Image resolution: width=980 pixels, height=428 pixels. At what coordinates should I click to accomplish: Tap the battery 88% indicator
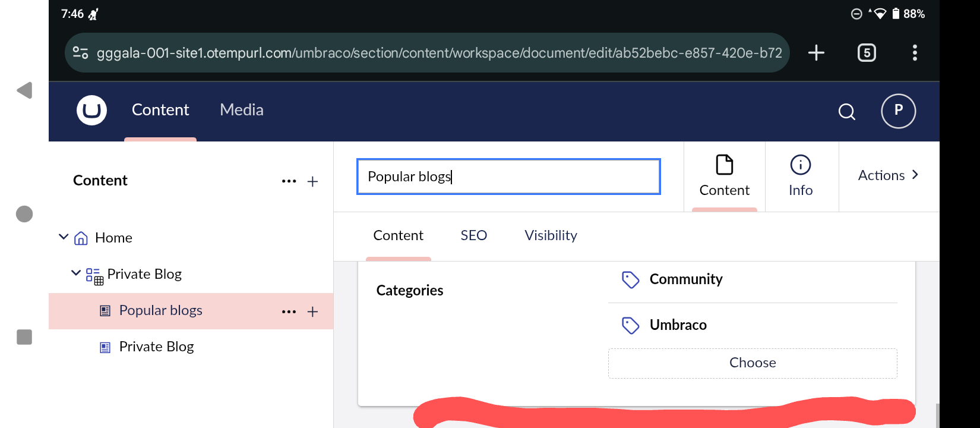pyautogui.click(x=909, y=14)
